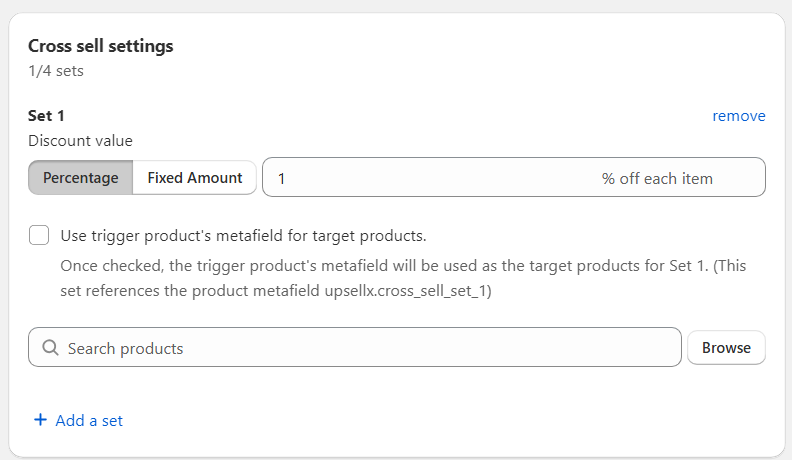
Task: Tick the trigger product's metafield checkbox
Action: coord(39,235)
